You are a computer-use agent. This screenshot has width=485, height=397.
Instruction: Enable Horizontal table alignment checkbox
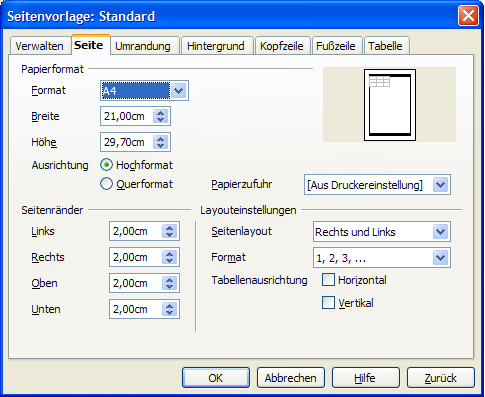click(328, 280)
